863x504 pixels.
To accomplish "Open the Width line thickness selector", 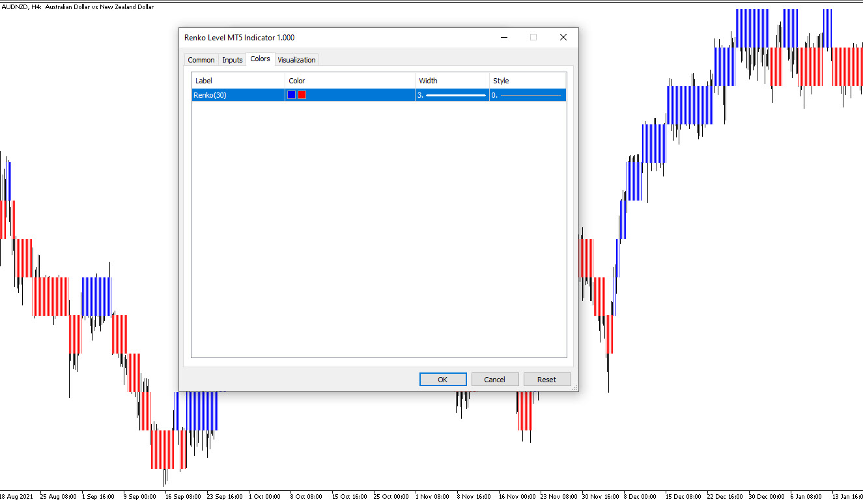I will click(x=453, y=95).
